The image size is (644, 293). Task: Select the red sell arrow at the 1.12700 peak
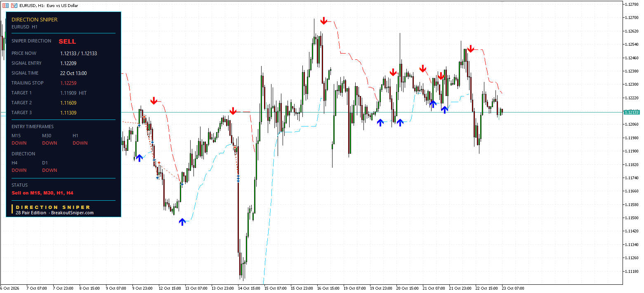(x=324, y=20)
